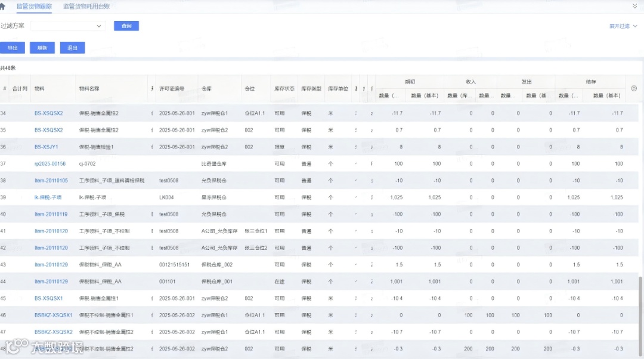The image size is (644, 359).
Task: Select 工序领料_子项_保税 name cell
Action: click(101, 214)
